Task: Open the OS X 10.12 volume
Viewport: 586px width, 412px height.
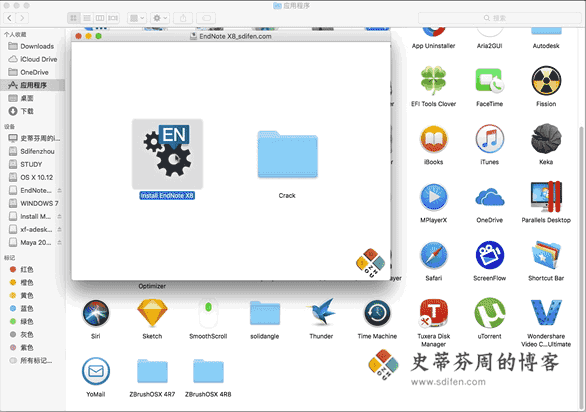Action: tap(33, 177)
